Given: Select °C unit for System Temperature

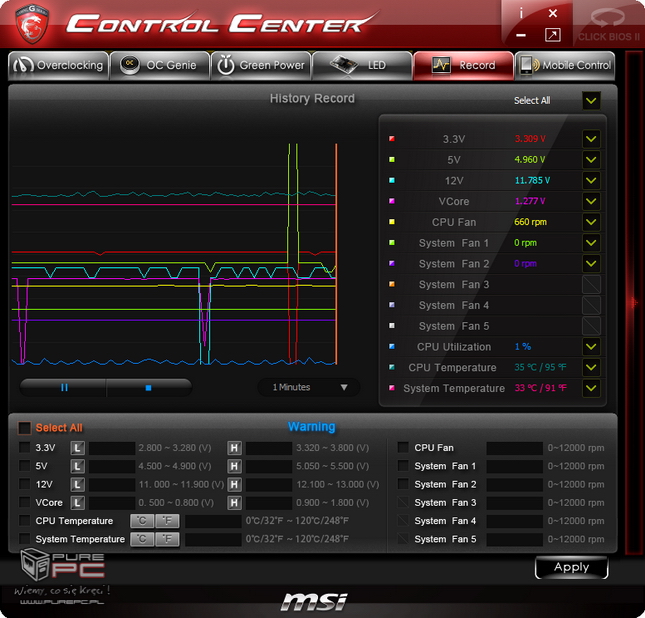Looking at the screenshot, I should 142,539.
